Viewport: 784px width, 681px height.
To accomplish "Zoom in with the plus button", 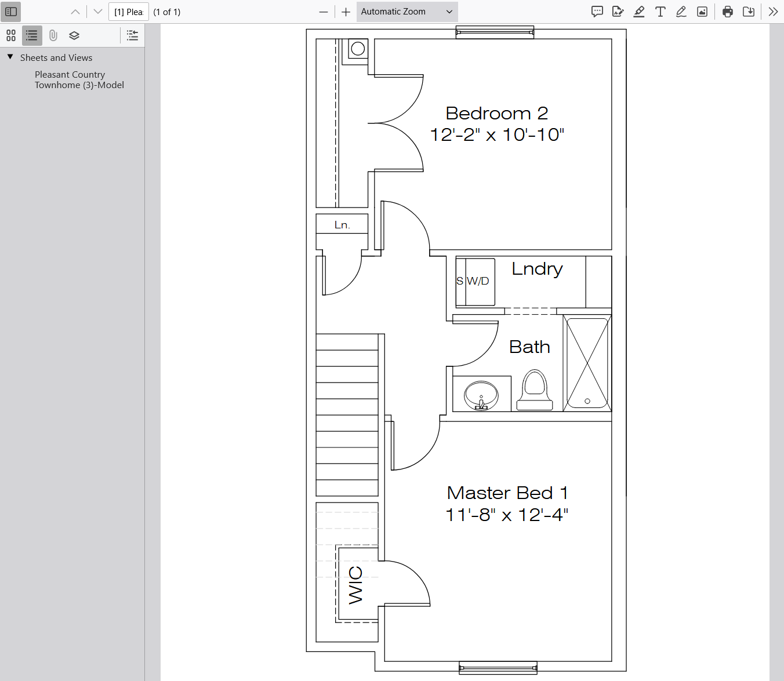I will coord(346,12).
